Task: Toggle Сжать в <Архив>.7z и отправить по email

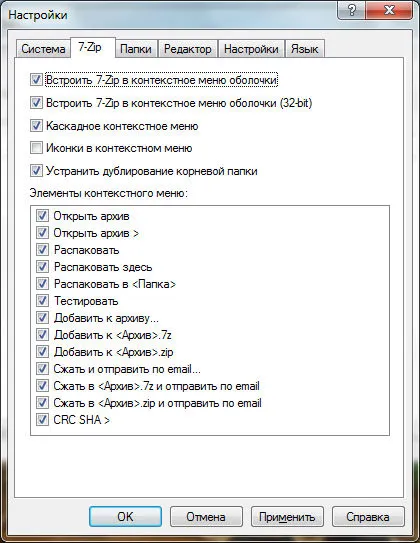Action: [42, 385]
